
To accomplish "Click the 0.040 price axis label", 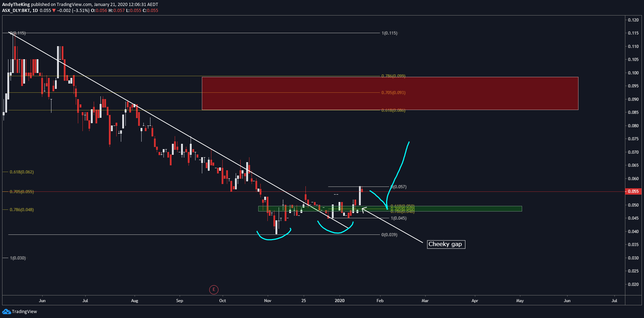I will (x=633, y=232).
